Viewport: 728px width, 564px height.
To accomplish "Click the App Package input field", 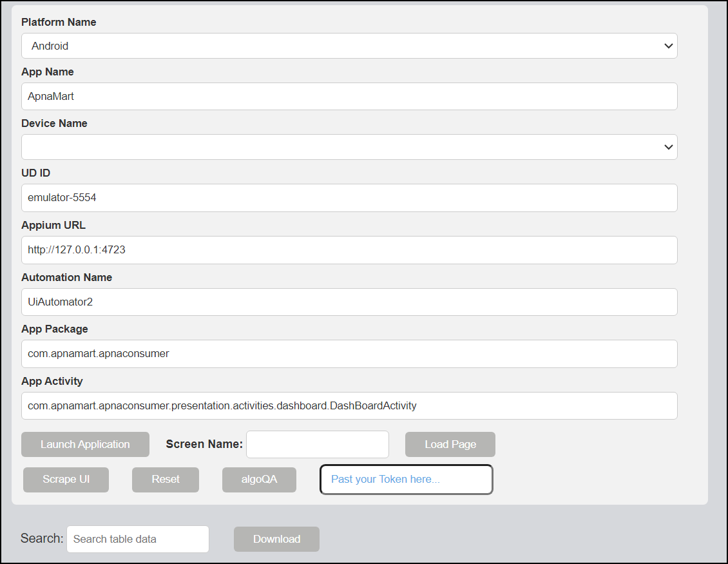I will coord(349,354).
